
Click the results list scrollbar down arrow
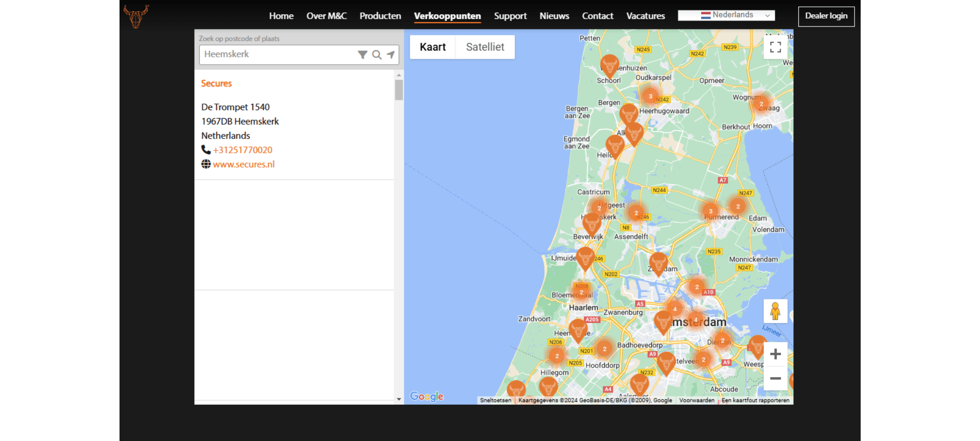coord(399,399)
